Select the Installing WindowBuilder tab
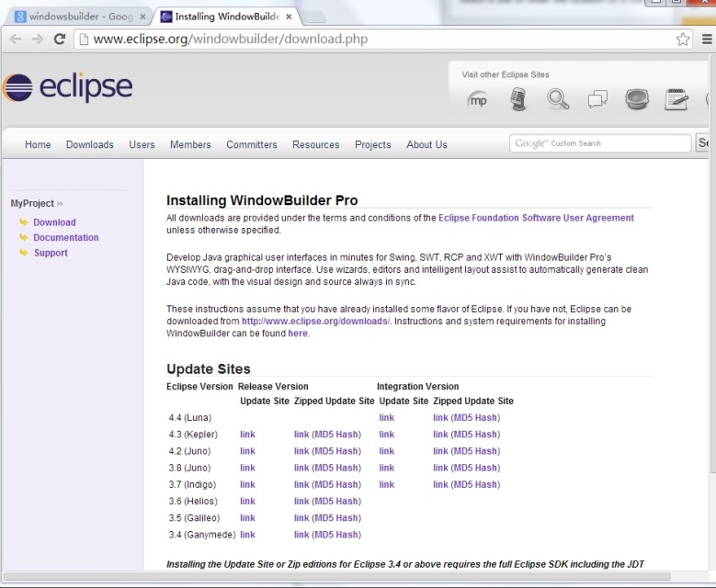Viewport: 716px width, 588px height. (x=226, y=17)
